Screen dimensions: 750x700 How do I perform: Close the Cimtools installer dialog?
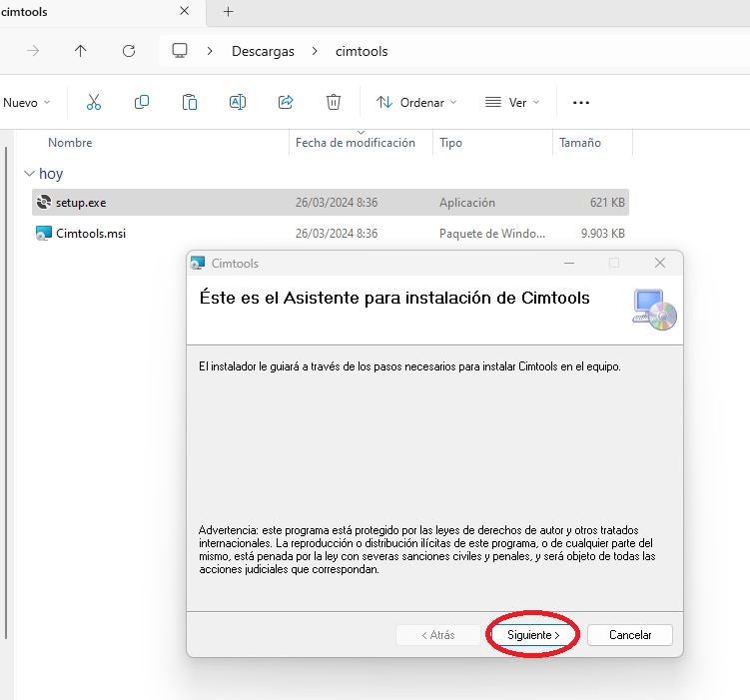tap(660, 263)
